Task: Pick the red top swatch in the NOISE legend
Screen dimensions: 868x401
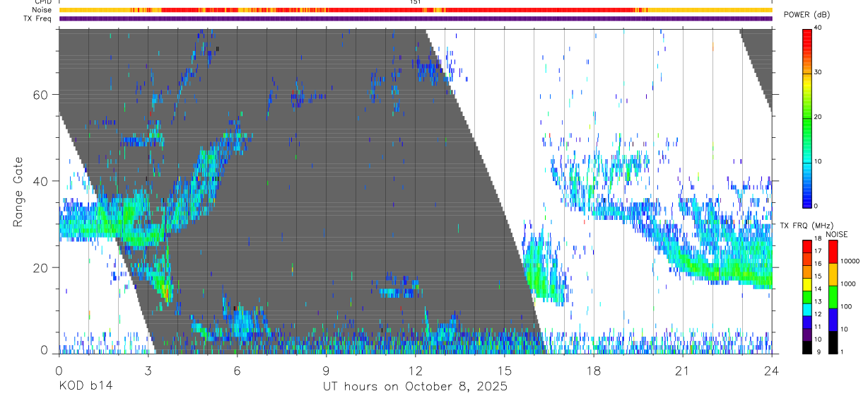Action: (x=833, y=251)
